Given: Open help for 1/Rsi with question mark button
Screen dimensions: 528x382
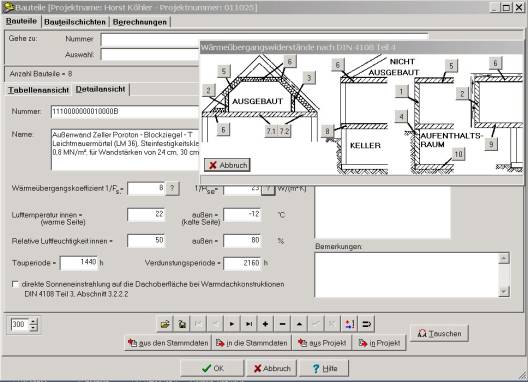Looking at the screenshot, I should point(172,188).
